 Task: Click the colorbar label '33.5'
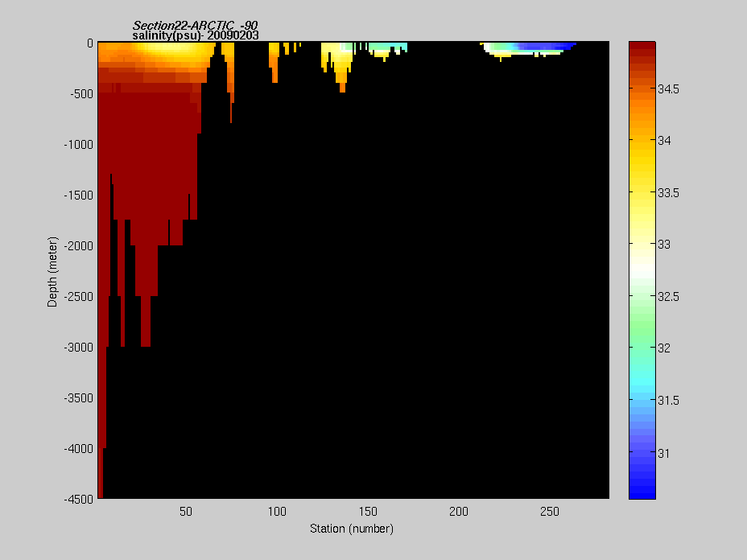click(668, 193)
